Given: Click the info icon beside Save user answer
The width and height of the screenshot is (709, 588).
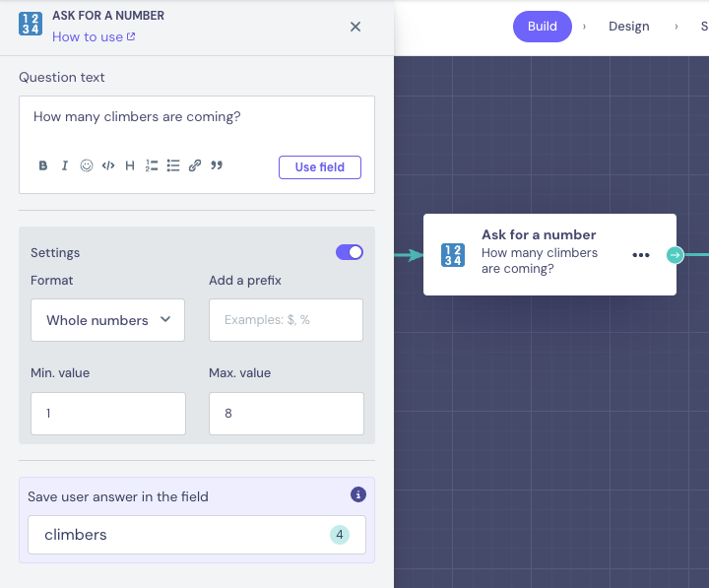Looking at the screenshot, I should pos(358,494).
